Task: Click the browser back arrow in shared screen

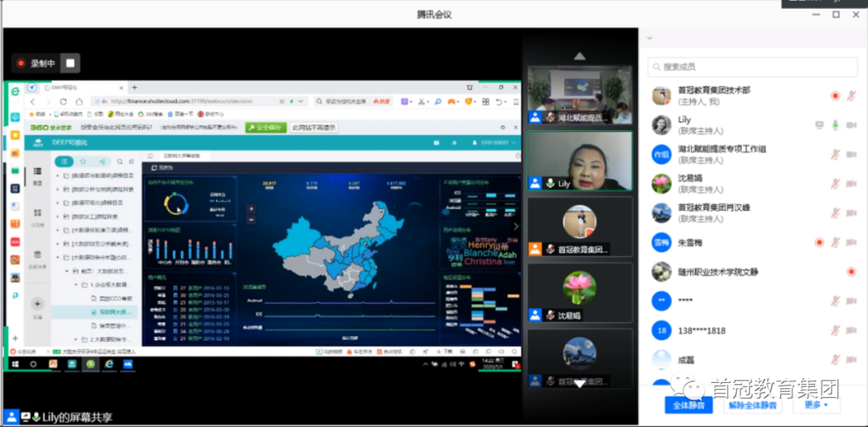Action: pyautogui.click(x=33, y=102)
